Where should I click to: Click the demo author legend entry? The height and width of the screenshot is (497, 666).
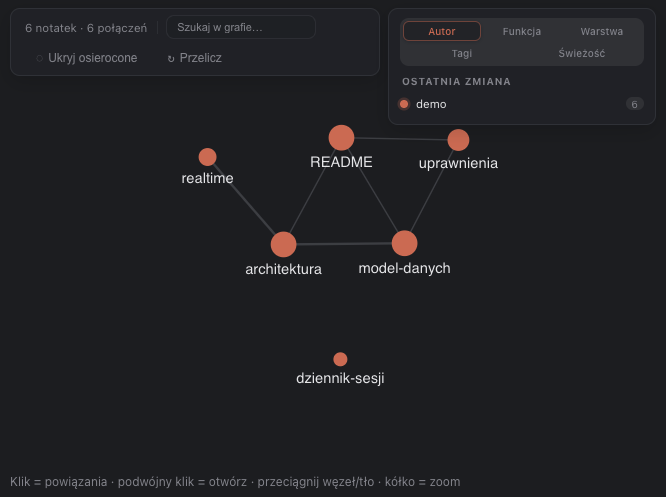click(521, 104)
